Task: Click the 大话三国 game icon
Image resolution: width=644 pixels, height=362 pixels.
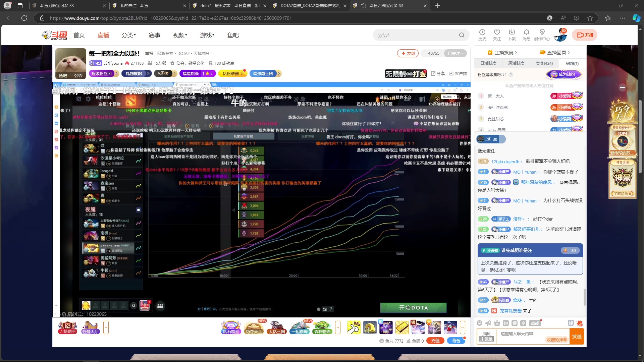Action: coord(277,327)
